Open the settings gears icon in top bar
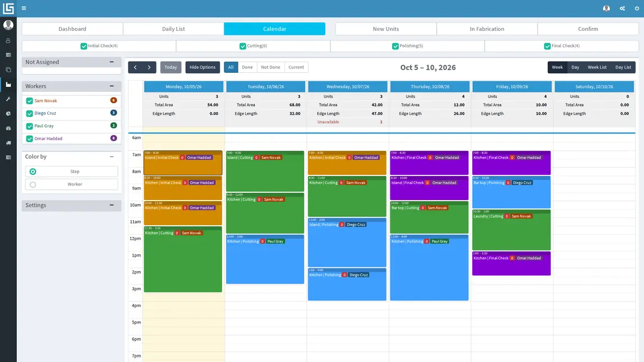The height and width of the screenshot is (362, 644). pos(622,8)
